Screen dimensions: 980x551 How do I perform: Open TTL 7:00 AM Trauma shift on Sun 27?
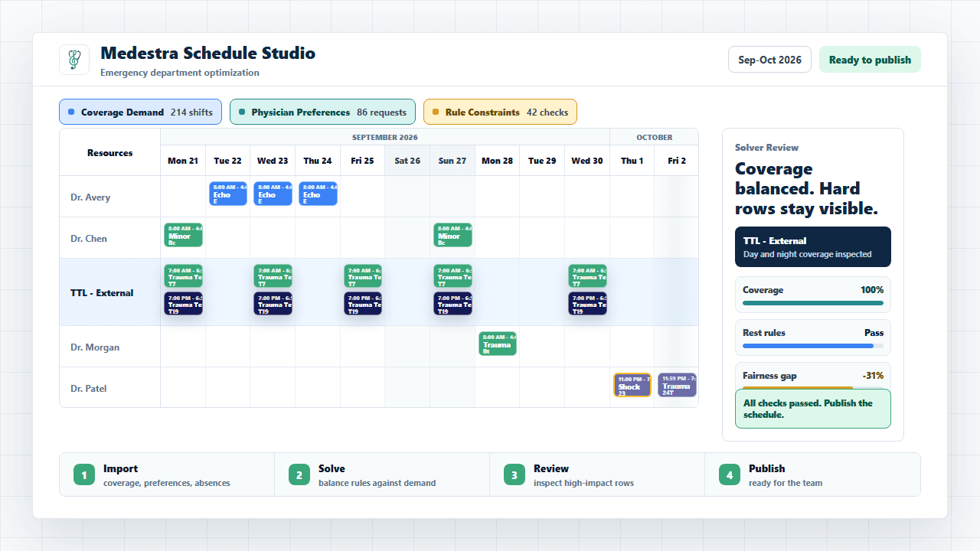(x=452, y=276)
